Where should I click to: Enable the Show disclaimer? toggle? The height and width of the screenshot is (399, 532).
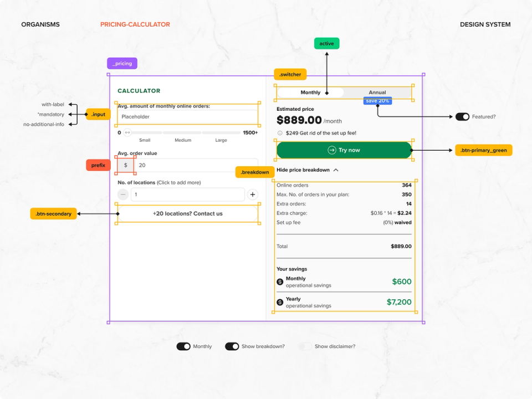coord(305,346)
